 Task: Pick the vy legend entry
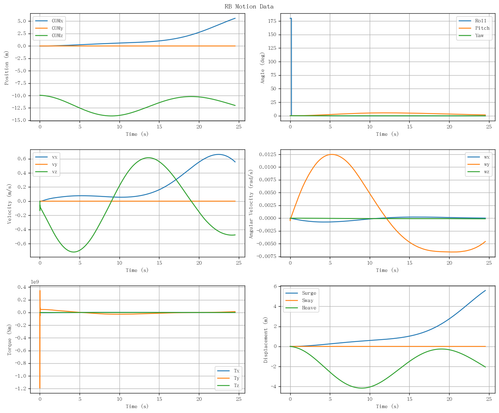(46, 164)
